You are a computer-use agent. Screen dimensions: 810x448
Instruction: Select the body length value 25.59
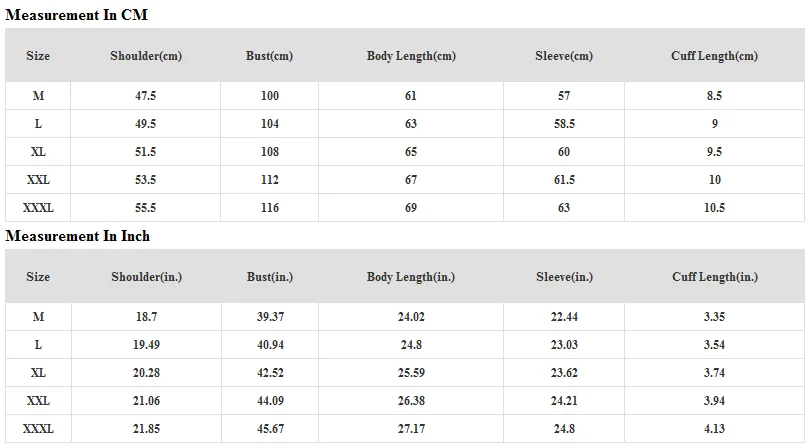click(x=411, y=372)
